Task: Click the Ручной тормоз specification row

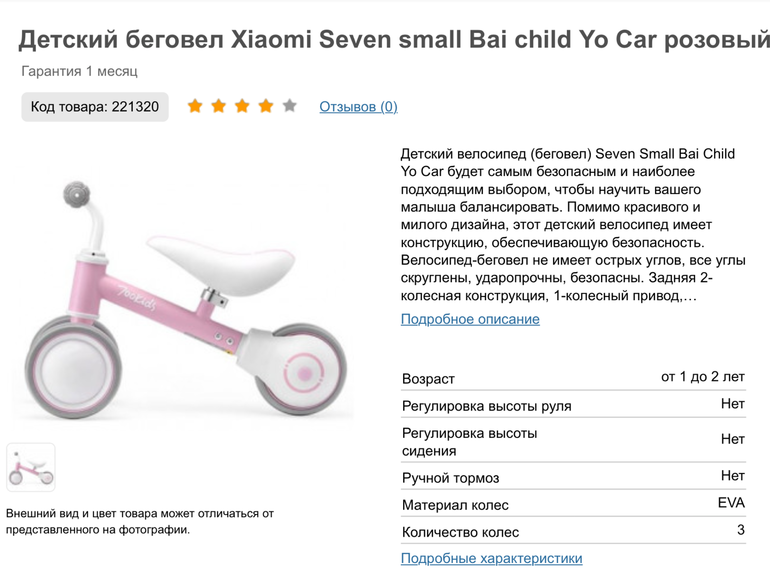Action: [x=573, y=477]
